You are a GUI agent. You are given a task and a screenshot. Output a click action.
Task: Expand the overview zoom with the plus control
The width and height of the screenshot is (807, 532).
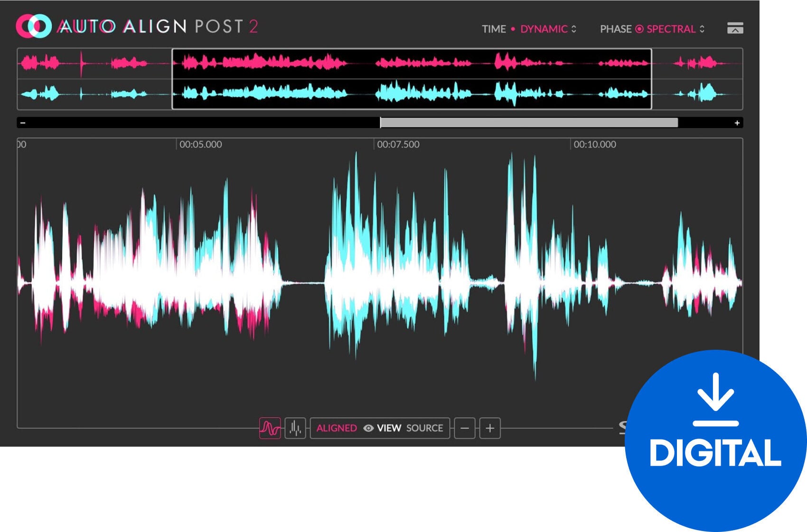tap(737, 122)
